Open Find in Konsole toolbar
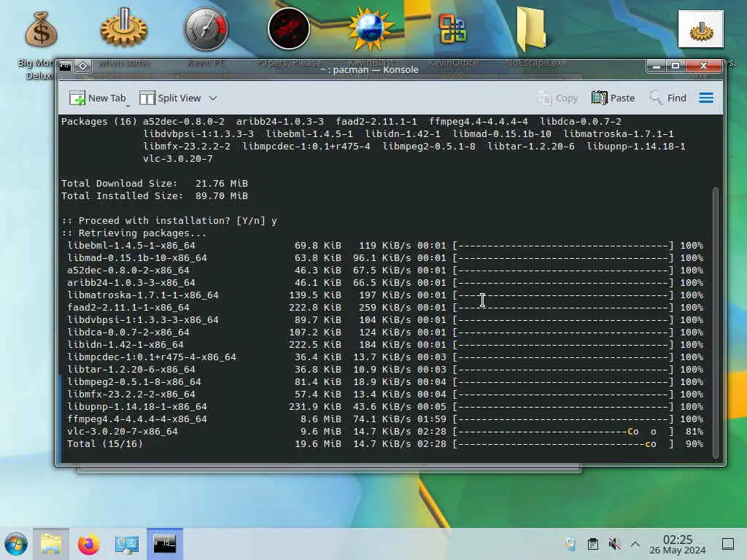The height and width of the screenshot is (560, 747). (x=668, y=98)
